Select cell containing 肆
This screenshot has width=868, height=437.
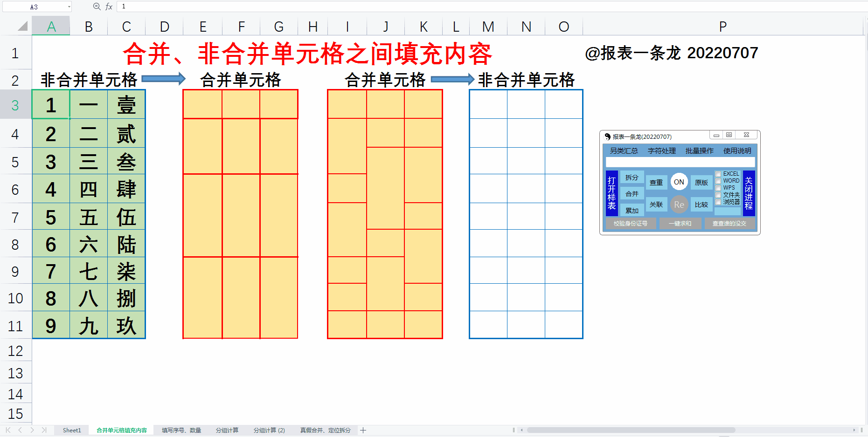tap(126, 189)
